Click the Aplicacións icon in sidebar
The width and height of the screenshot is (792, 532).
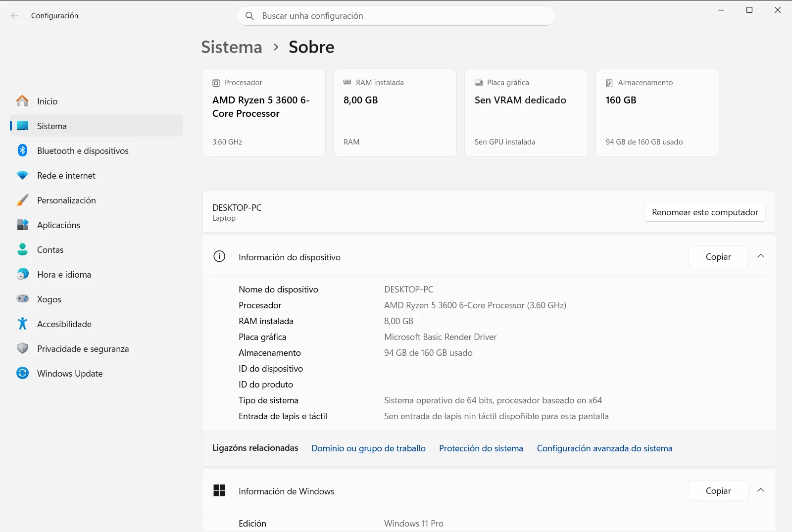click(22, 225)
